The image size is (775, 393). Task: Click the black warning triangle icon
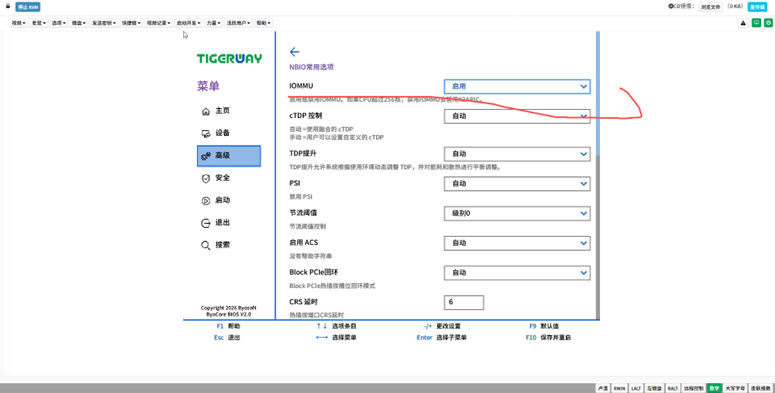click(x=743, y=23)
